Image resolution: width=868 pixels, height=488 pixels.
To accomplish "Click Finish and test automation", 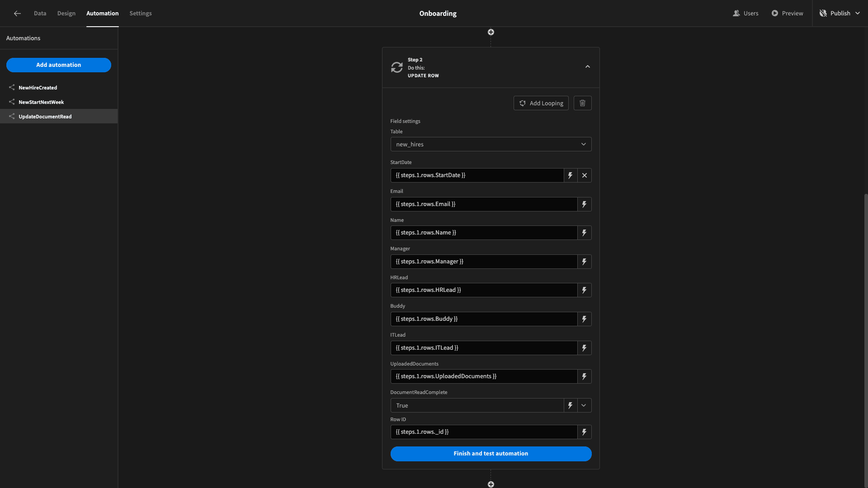I will click(x=491, y=454).
